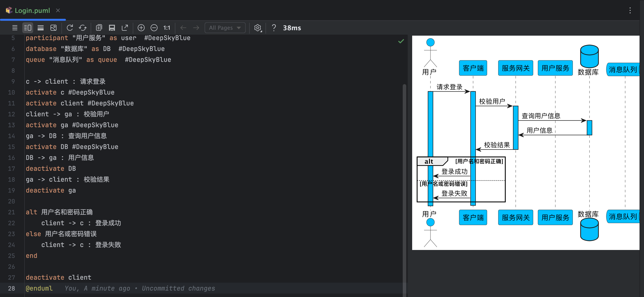Save diagram with floppy disk icon
This screenshot has width=644, height=297.
pyautogui.click(x=112, y=28)
